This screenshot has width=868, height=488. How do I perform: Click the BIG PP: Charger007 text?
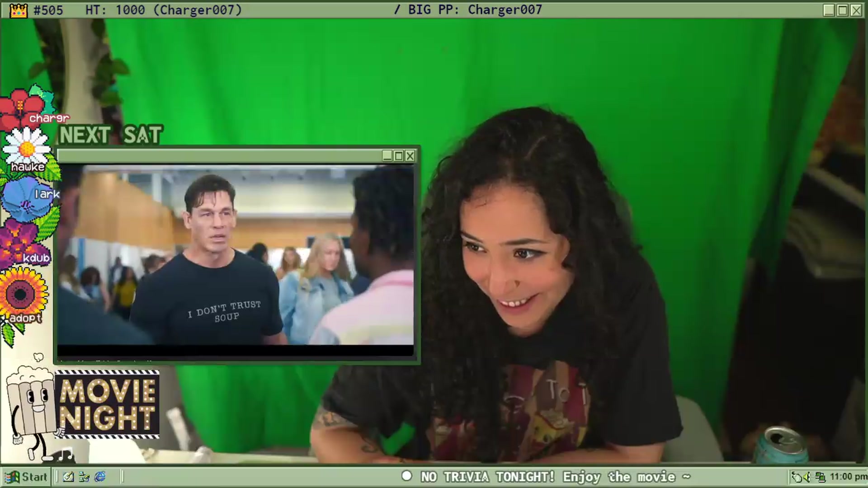pos(475,10)
